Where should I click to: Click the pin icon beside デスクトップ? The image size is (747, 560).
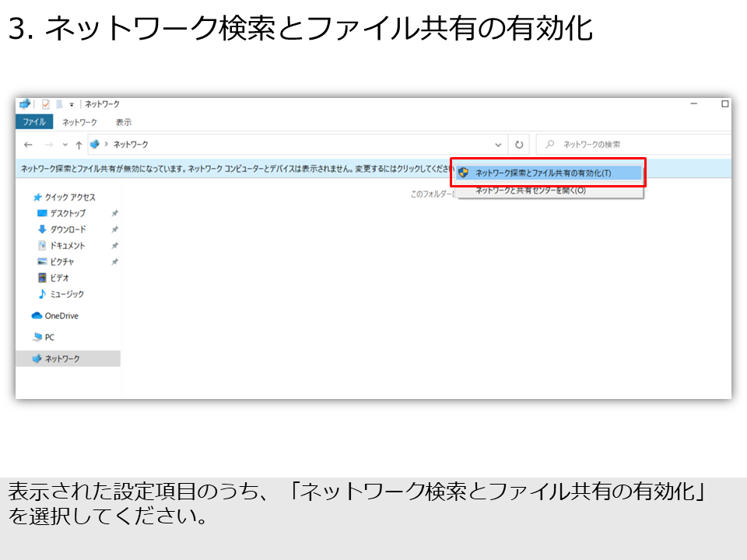pyautogui.click(x=114, y=213)
